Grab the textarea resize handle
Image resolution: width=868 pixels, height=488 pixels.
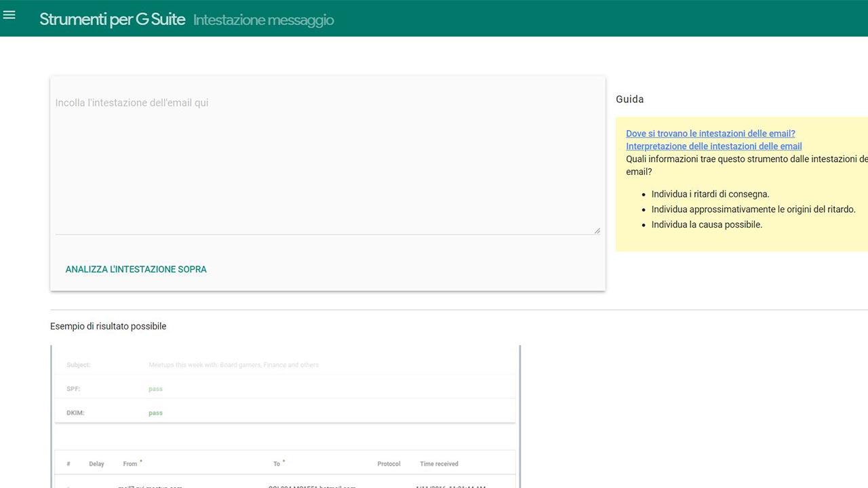pyautogui.click(x=597, y=230)
